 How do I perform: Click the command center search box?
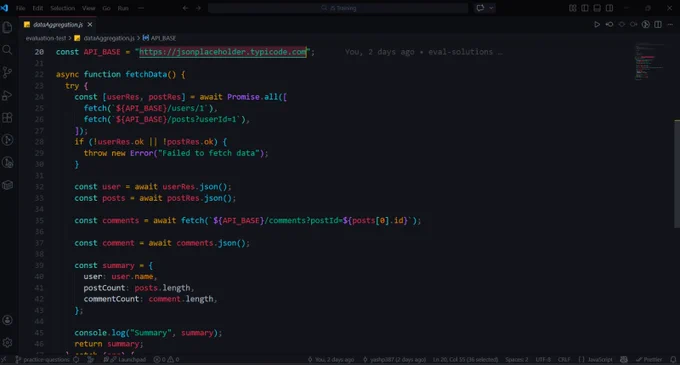tap(338, 8)
